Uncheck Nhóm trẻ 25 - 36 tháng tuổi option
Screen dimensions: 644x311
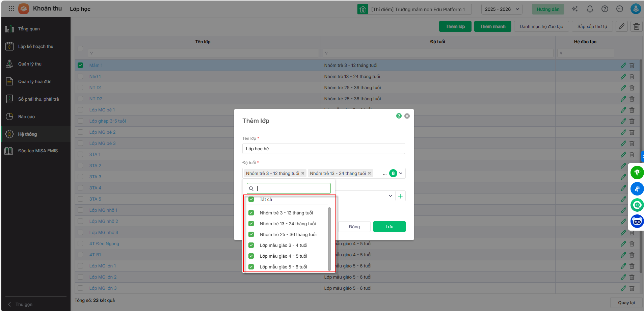251,234
